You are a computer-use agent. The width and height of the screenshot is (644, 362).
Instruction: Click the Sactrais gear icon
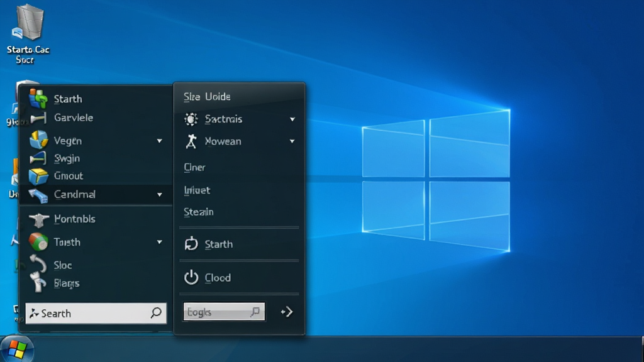(x=191, y=119)
